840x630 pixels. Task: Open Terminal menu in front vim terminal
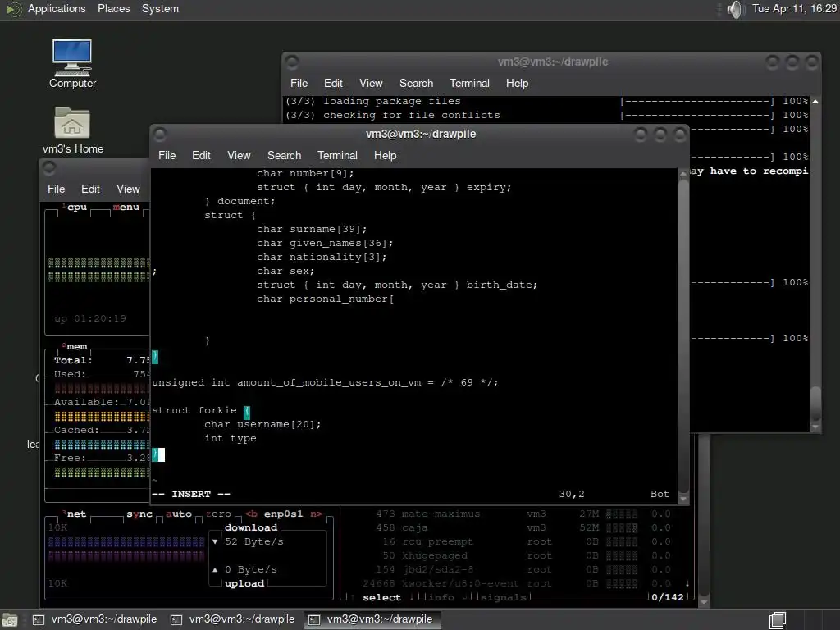point(337,155)
